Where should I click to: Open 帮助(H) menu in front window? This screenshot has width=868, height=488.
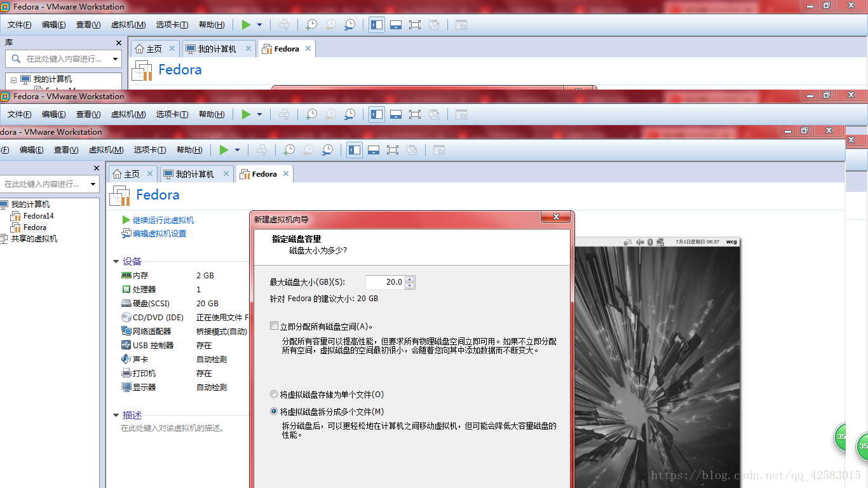point(189,150)
